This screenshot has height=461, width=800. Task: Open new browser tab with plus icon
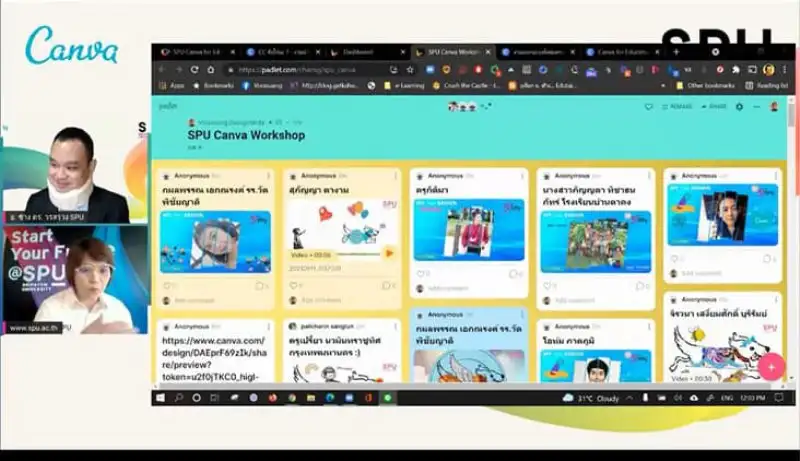tap(676, 52)
